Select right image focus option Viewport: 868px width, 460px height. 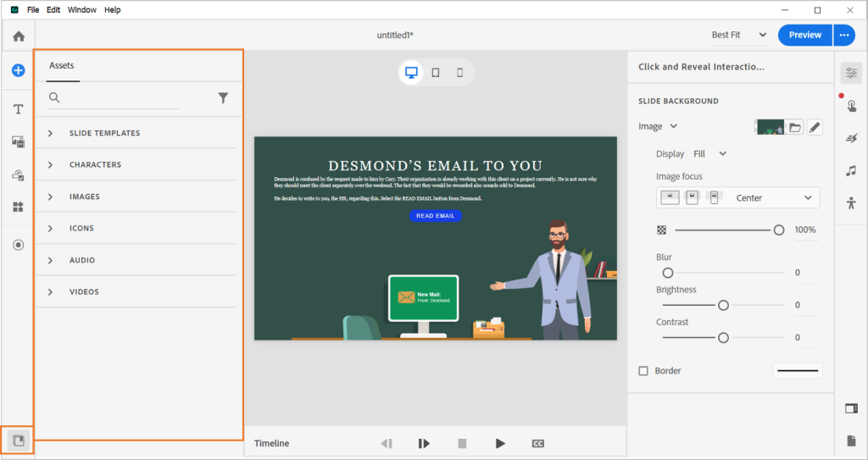pyautogui.click(x=714, y=197)
